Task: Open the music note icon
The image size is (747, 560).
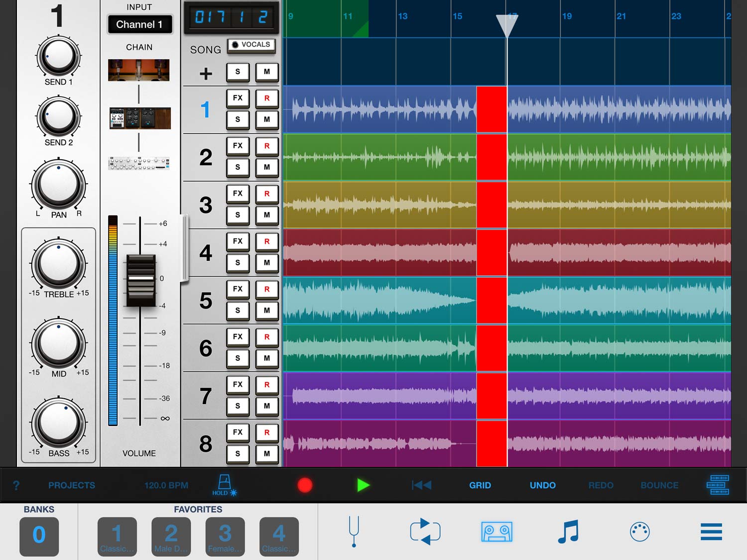Action: click(x=568, y=532)
